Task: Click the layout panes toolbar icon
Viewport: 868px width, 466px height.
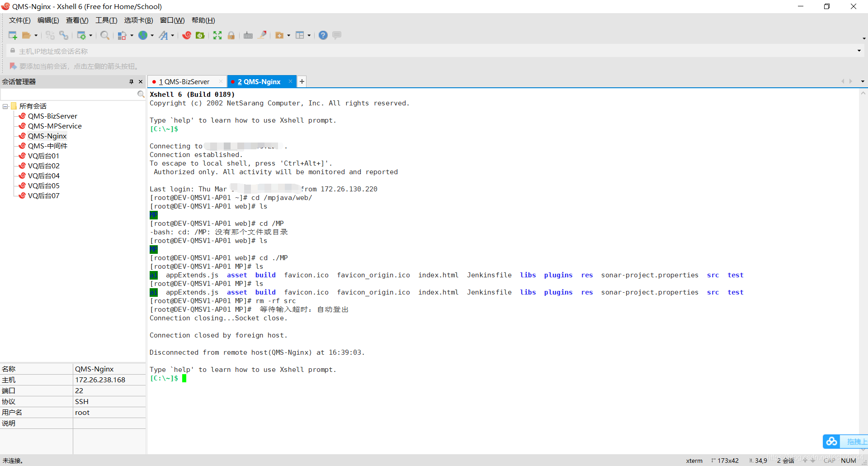Action: point(300,35)
